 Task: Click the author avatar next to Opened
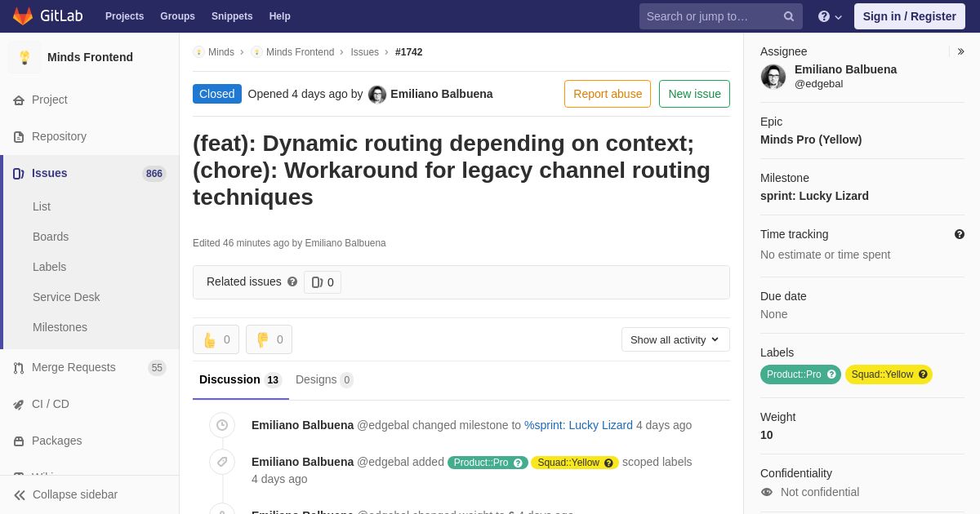[377, 95]
